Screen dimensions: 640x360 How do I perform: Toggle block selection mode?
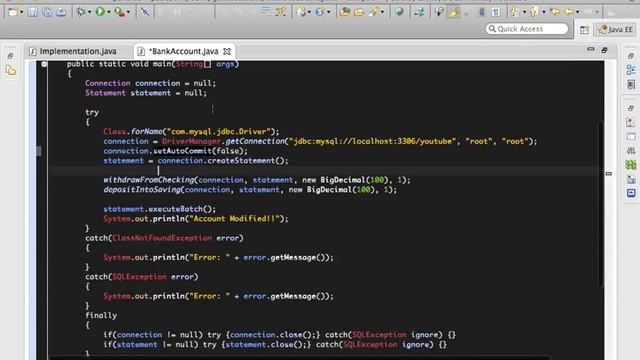click(x=482, y=12)
